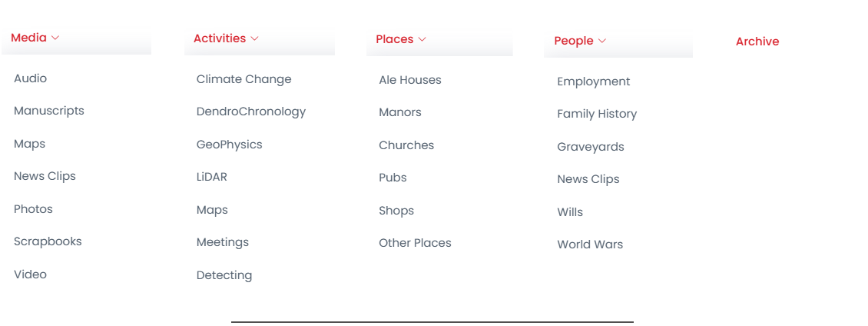Collapse the Places menu chevron
Screen dimensions: 868x326
pyautogui.click(x=422, y=39)
